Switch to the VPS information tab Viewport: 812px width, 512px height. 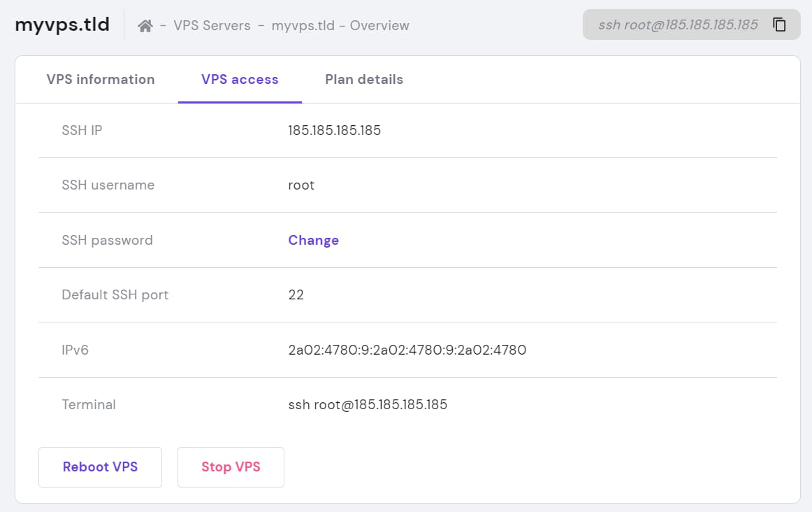101,80
